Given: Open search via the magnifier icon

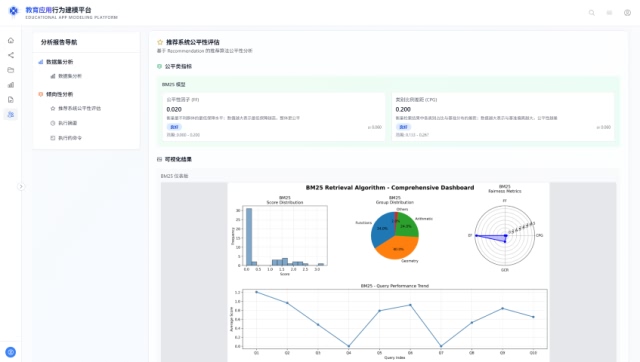Looking at the screenshot, I should 591,13.
